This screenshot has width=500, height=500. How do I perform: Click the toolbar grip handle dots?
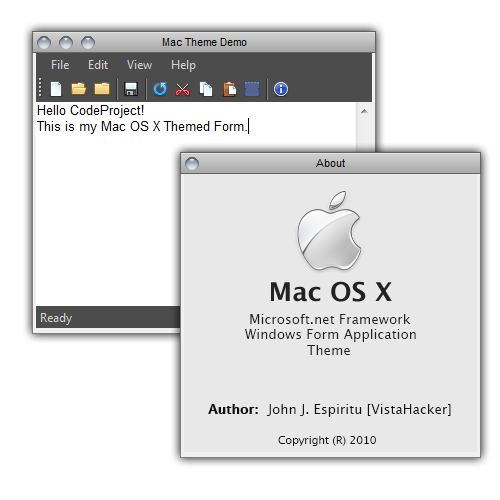[x=40, y=88]
